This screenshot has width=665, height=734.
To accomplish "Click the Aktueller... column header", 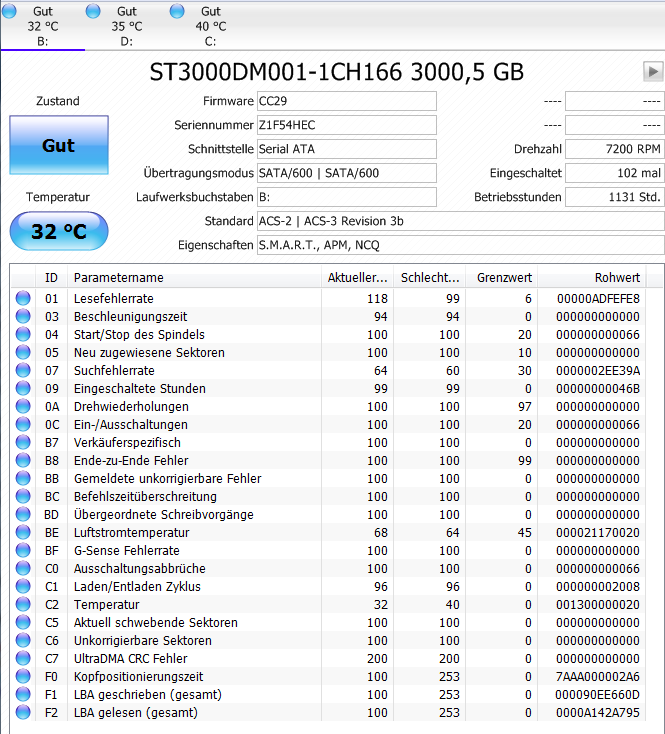I will [x=358, y=278].
